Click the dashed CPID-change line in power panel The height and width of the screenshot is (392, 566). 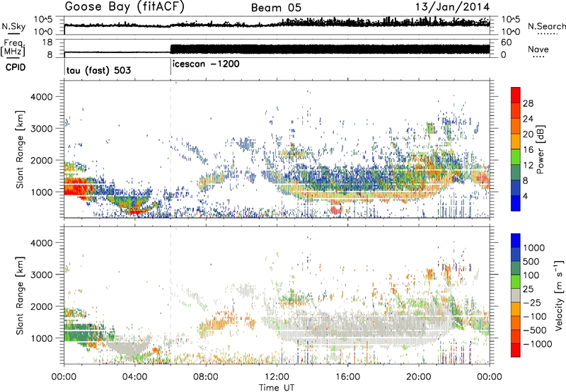point(171,149)
